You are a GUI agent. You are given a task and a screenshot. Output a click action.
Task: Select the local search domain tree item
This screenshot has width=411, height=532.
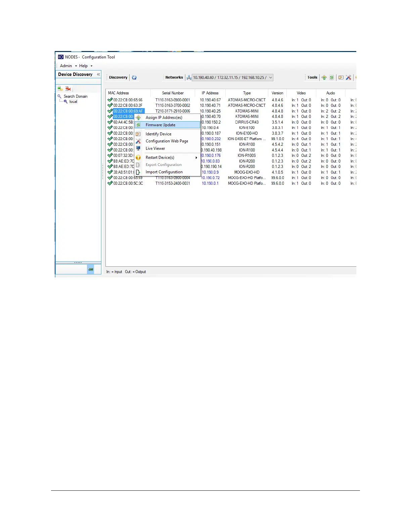pos(73,102)
